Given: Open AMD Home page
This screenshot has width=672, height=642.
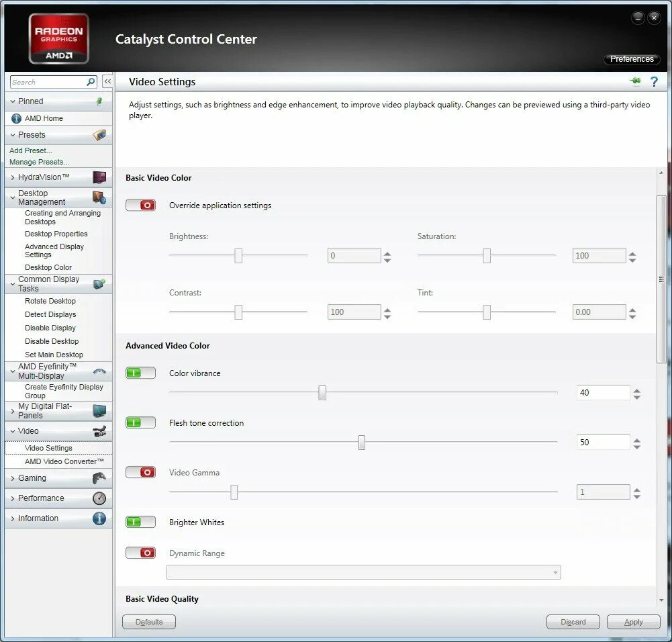Looking at the screenshot, I should (x=44, y=118).
